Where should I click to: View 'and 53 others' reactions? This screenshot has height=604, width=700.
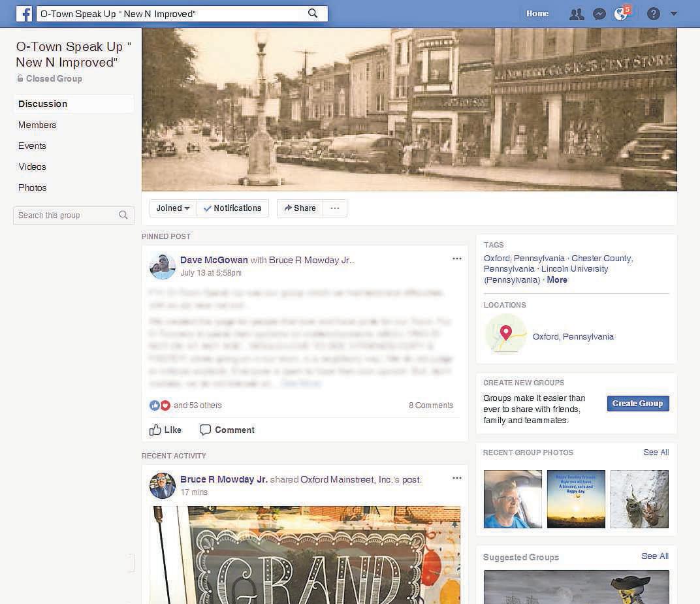[198, 405]
